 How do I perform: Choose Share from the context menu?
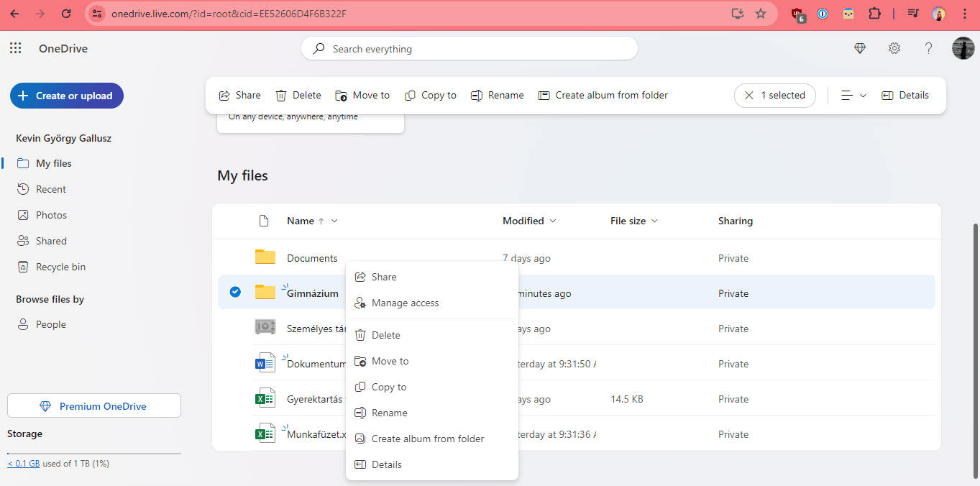click(432, 277)
